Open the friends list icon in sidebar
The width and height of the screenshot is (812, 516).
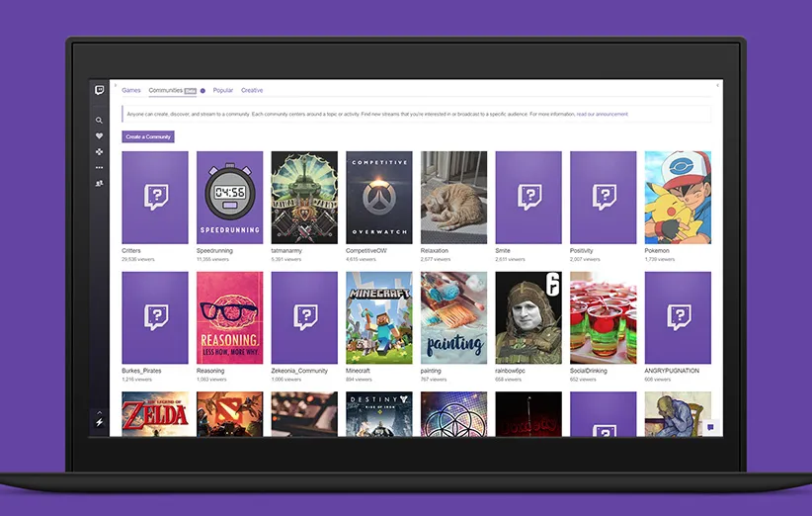99,183
